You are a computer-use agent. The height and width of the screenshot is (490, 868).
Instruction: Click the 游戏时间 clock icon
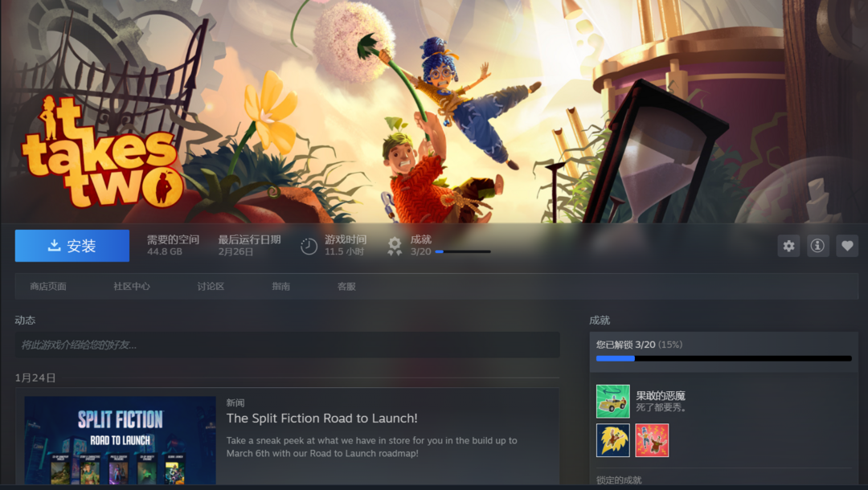tap(309, 246)
